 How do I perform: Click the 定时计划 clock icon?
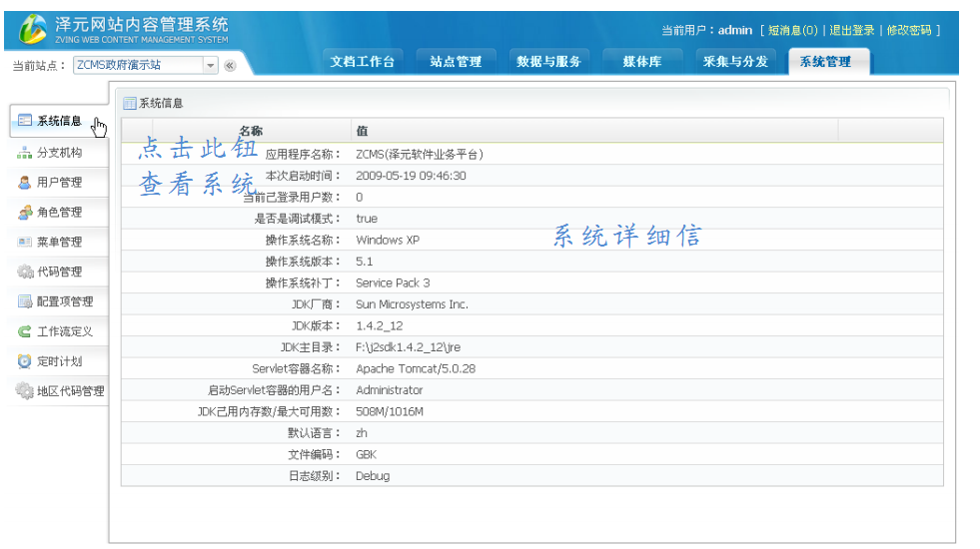tap(24, 361)
